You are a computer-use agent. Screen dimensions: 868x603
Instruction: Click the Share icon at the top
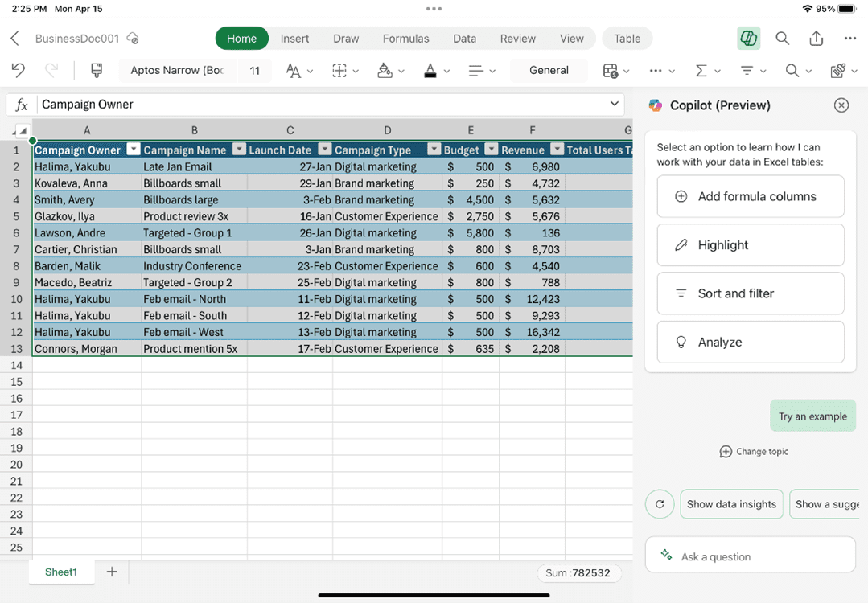pos(816,38)
